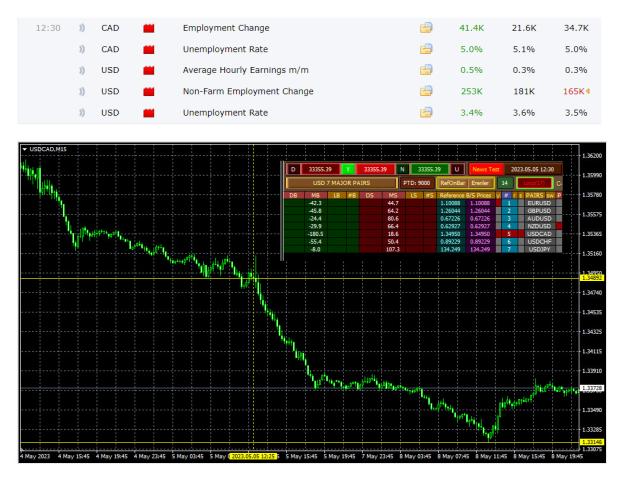Click the RefOnBar button
The height and width of the screenshot is (482, 625).
pos(452,183)
